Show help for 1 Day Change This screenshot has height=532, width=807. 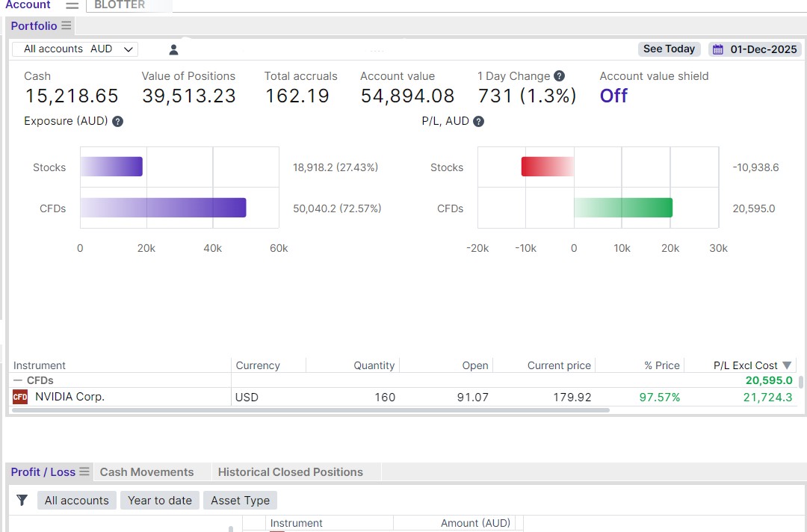coord(560,76)
